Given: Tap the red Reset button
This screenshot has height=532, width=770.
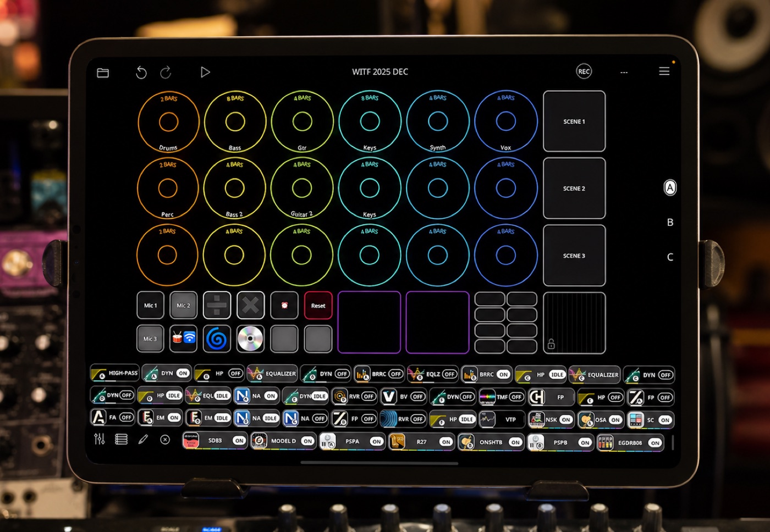Looking at the screenshot, I should coord(318,305).
